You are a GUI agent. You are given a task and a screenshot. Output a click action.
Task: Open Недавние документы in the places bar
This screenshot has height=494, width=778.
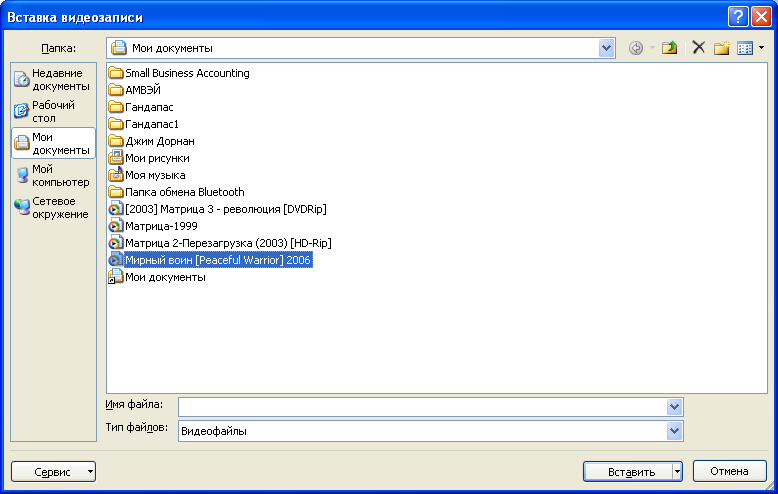tap(53, 79)
